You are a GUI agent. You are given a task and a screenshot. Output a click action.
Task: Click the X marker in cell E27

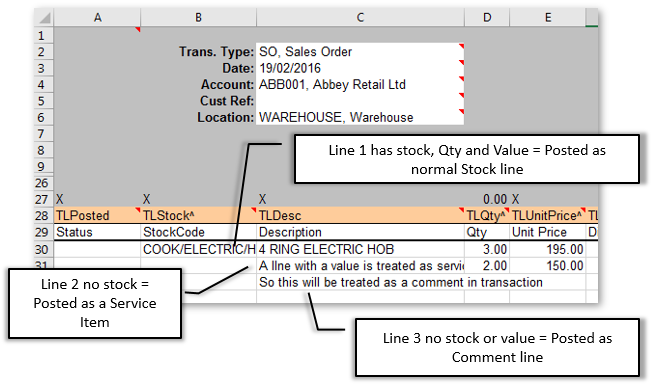point(516,199)
